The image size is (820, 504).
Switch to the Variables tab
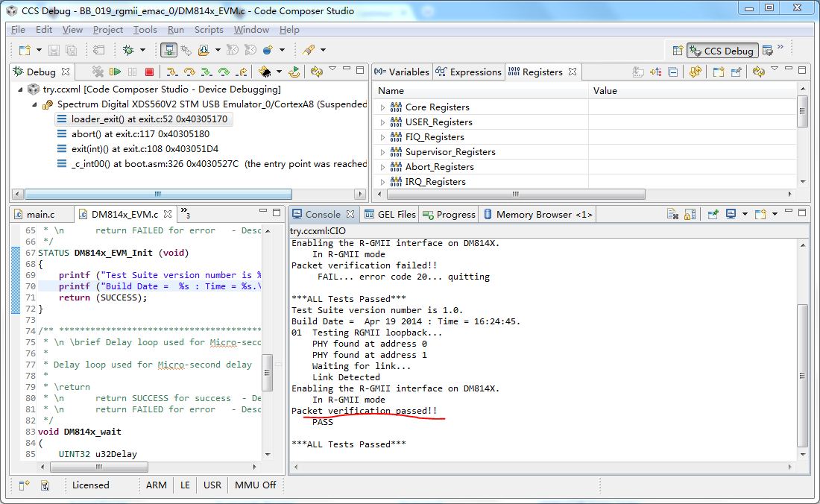(402, 72)
